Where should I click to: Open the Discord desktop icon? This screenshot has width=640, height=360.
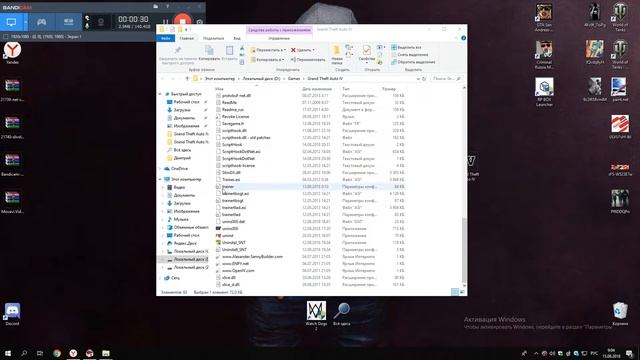coord(12,314)
